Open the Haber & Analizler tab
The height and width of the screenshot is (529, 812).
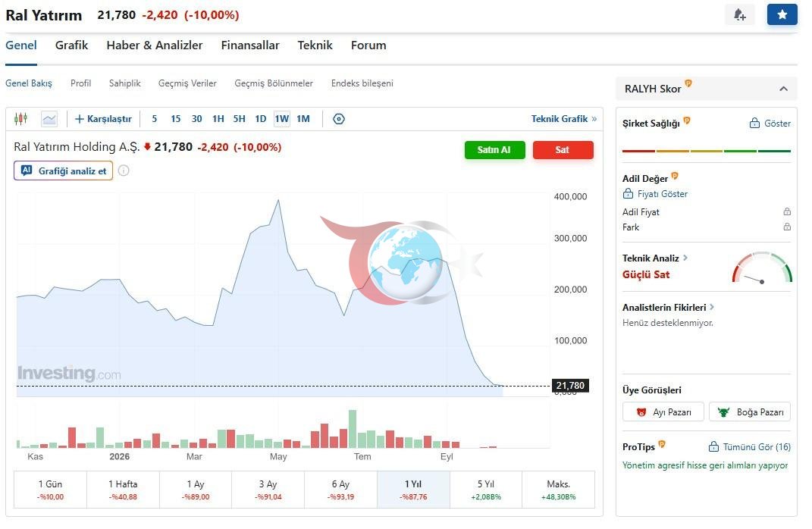click(155, 45)
